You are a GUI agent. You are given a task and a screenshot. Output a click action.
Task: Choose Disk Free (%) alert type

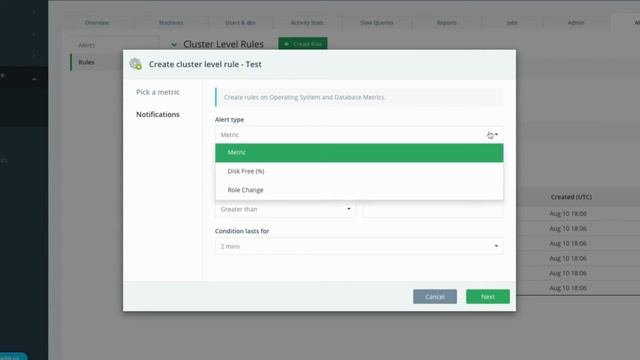[x=359, y=171]
